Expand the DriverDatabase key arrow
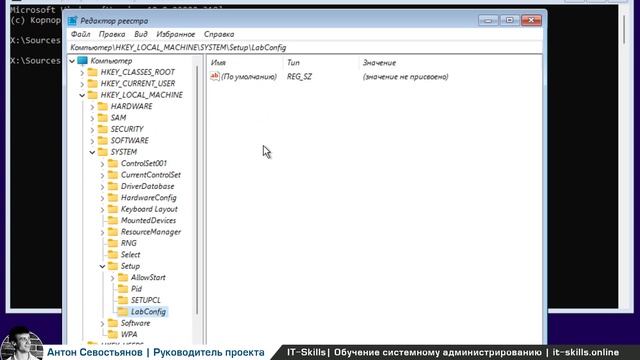Image resolution: width=640 pixels, height=360 pixels. [x=102, y=187]
